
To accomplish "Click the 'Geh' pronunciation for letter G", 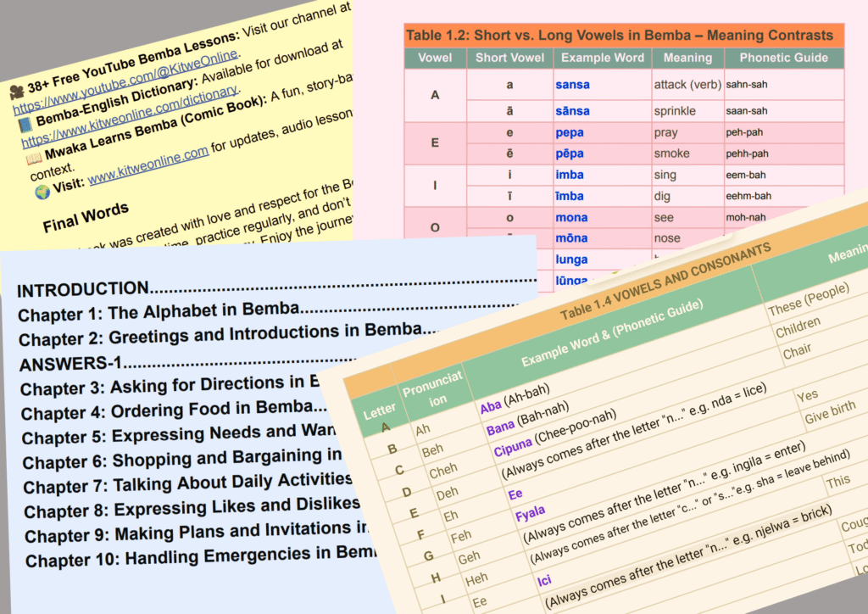I will point(470,557).
